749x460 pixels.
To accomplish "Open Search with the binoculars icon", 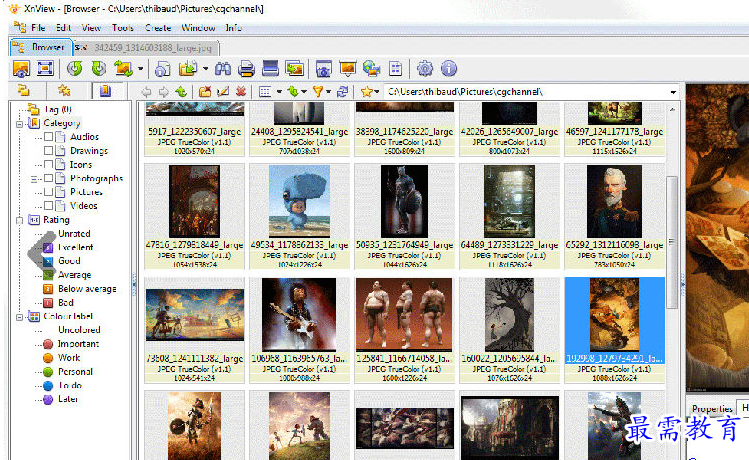I will (223, 69).
